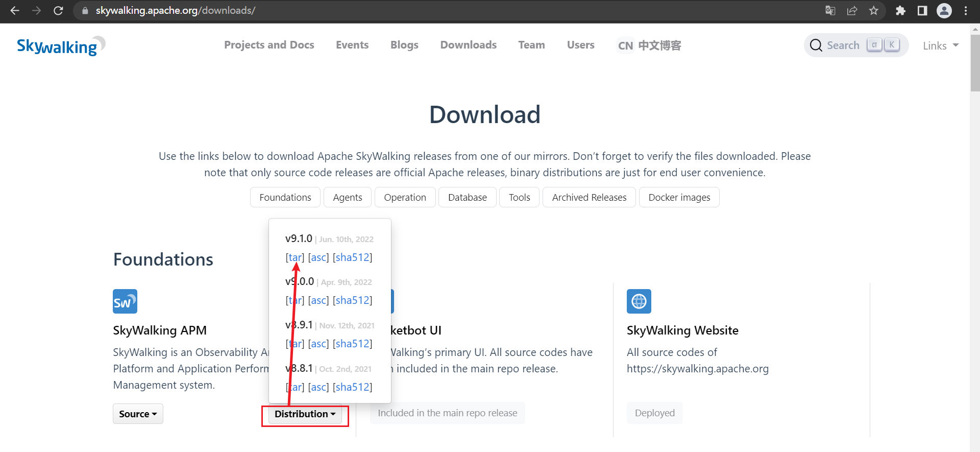Collapse the Distribution dropdown

[305, 414]
